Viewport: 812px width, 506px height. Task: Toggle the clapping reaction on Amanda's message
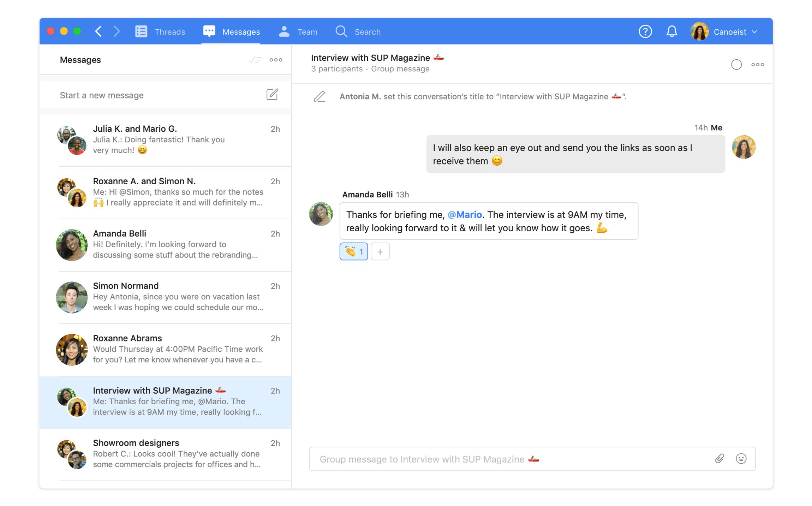[x=354, y=251]
